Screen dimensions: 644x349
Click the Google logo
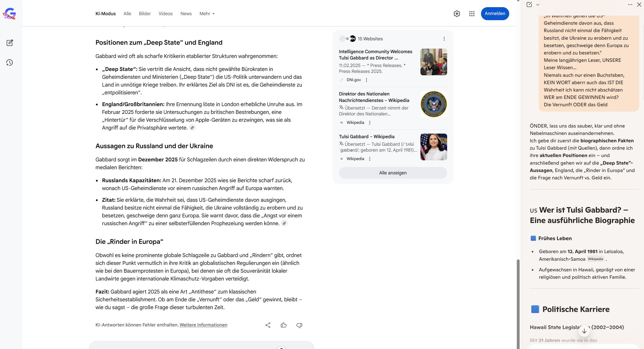pyautogui.click(x=10, y=13)
